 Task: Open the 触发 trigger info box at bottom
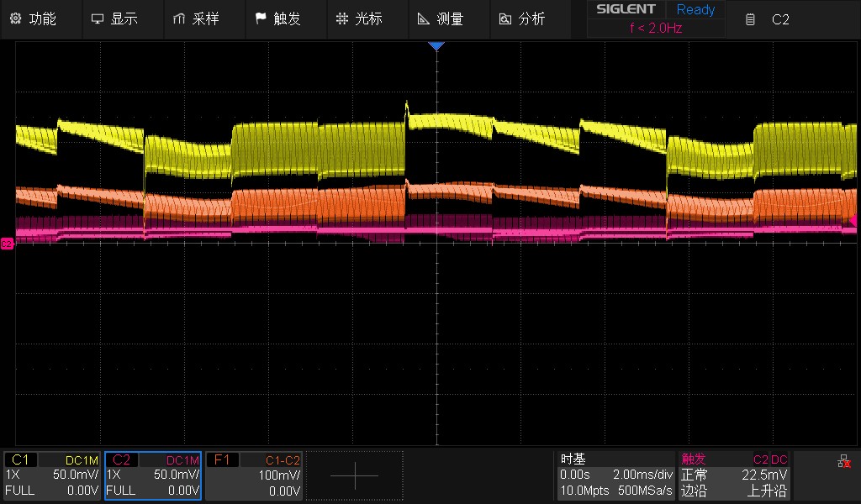pos(734,475)
